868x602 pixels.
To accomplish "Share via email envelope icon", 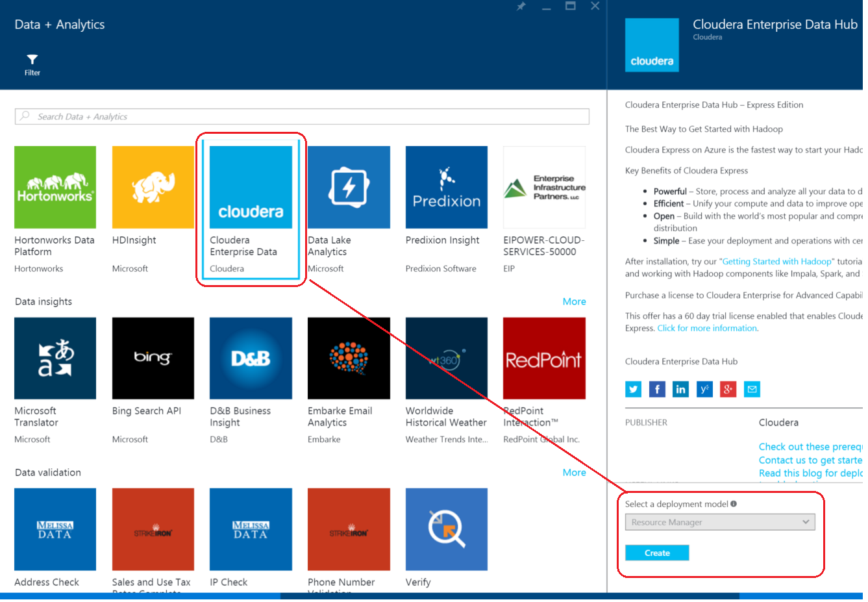I will tap(752, 389).
